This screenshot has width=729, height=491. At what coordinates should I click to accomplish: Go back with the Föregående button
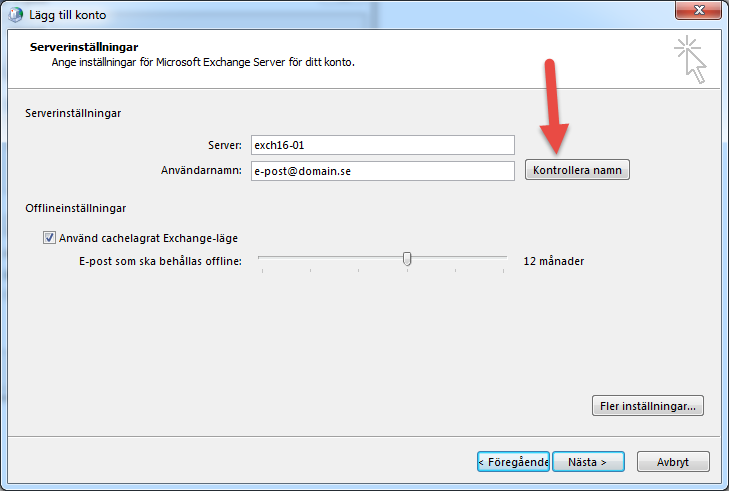513,462
